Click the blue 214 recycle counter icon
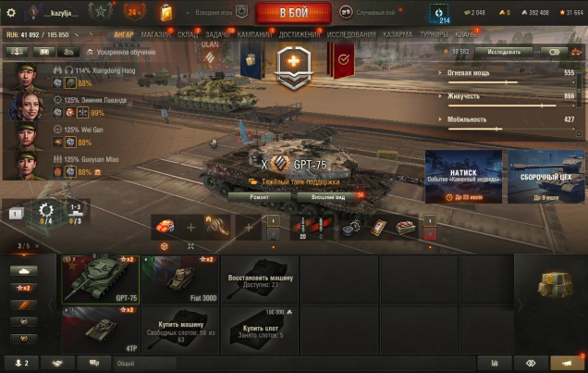The image size is (588, 373). pyautogui.click(x=439, y=14)
